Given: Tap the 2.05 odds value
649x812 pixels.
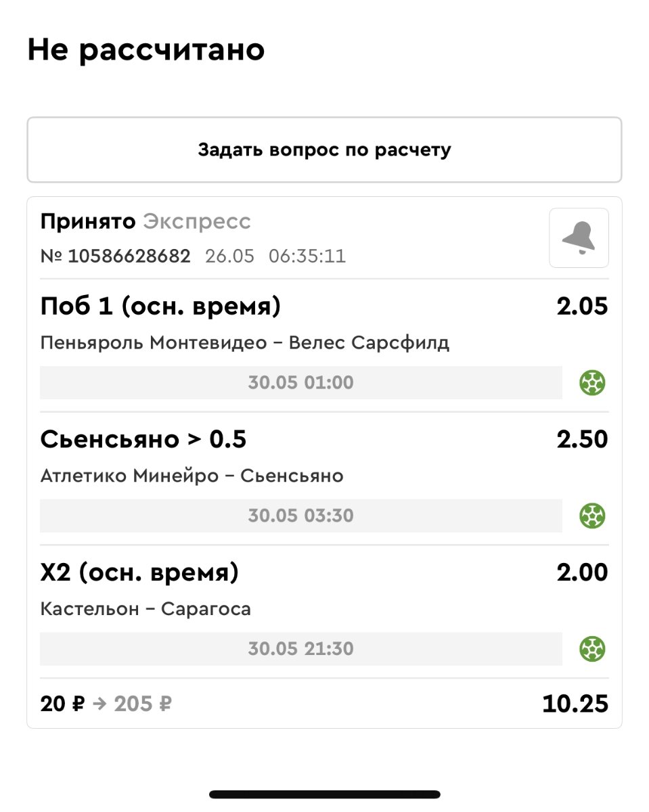Looking at the screenshot, I should coord(582,307).
